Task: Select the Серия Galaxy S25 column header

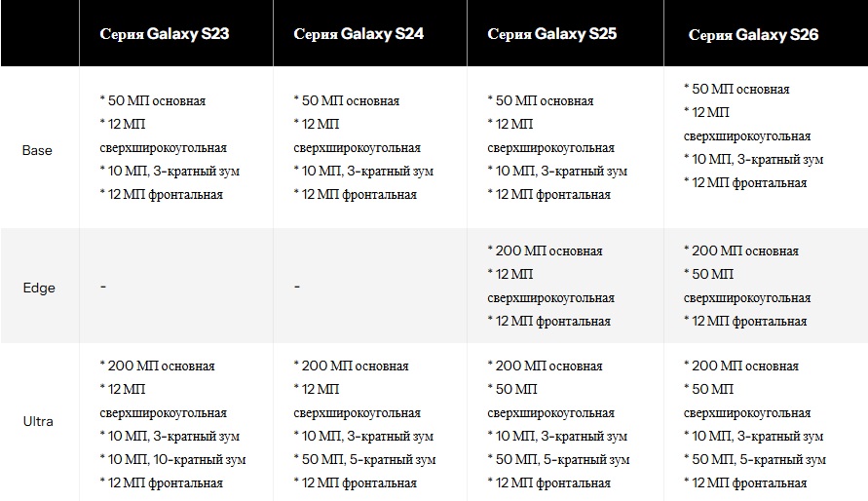Action: [x=552, y=34]
